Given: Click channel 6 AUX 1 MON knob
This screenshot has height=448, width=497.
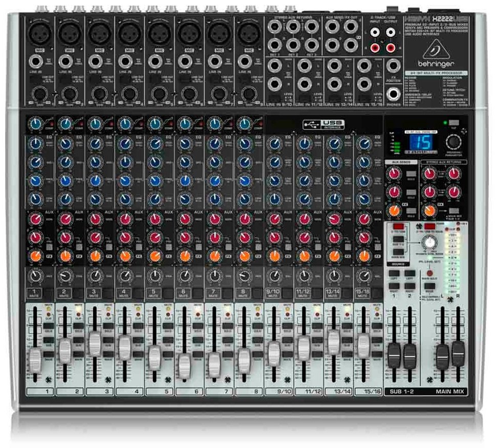Looking at the screenshot, I should point(185,219).
